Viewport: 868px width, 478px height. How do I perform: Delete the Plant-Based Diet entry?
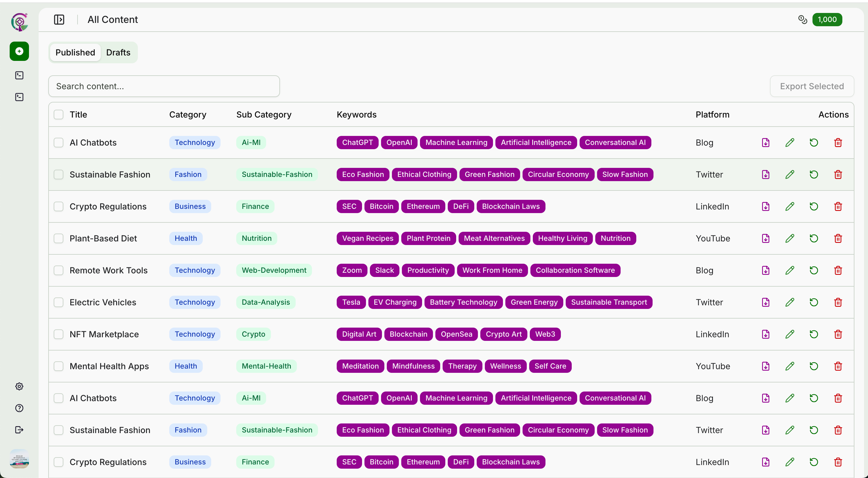[838, 238]
